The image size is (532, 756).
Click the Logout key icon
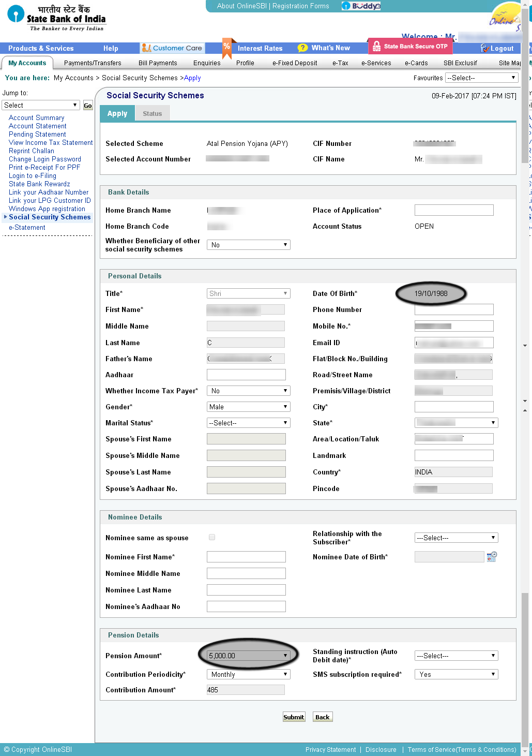tap(484, 48)
